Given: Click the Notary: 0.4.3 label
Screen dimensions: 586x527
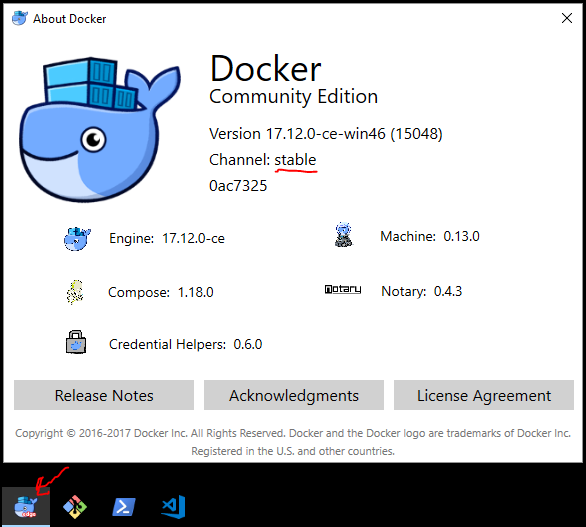Looking at the screenshot, I should pos(422,291).
